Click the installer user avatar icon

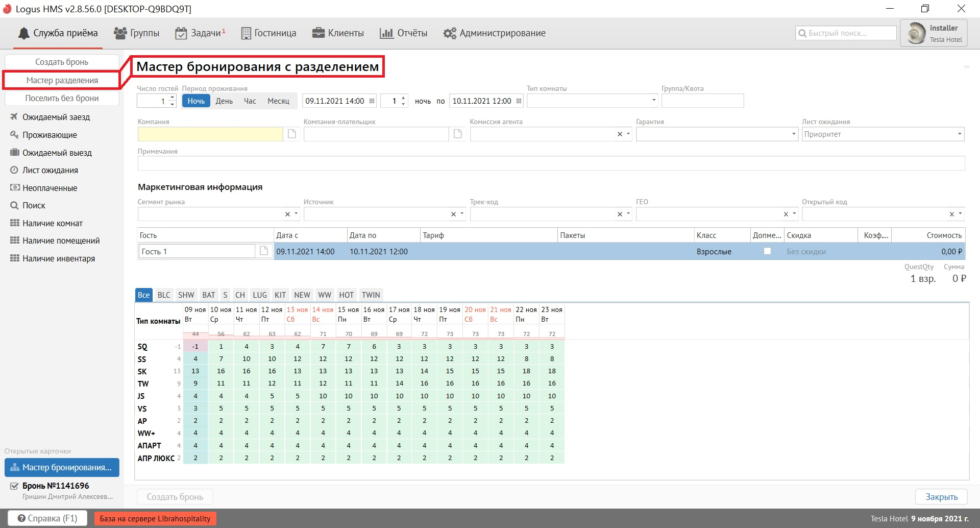pos(917,33)
